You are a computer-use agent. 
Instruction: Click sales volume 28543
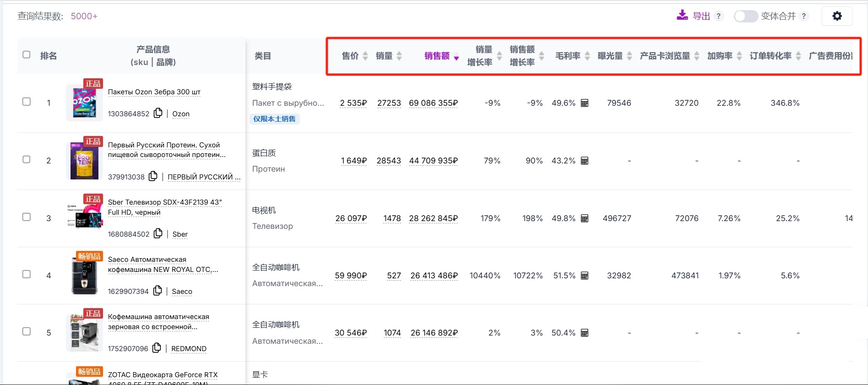pos(389,161)
